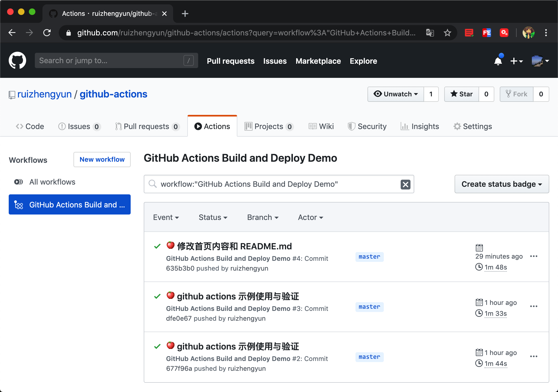Image resolution: width=558 pixels, height=392 pixels.
Task: Click success checkmark of run #3
Action: click(x=157, y=296)
